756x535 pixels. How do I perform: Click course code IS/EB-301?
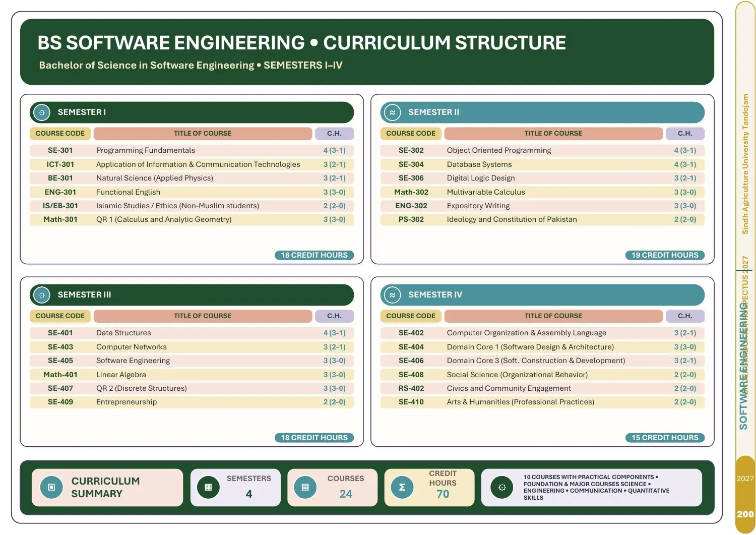point(60,206)
